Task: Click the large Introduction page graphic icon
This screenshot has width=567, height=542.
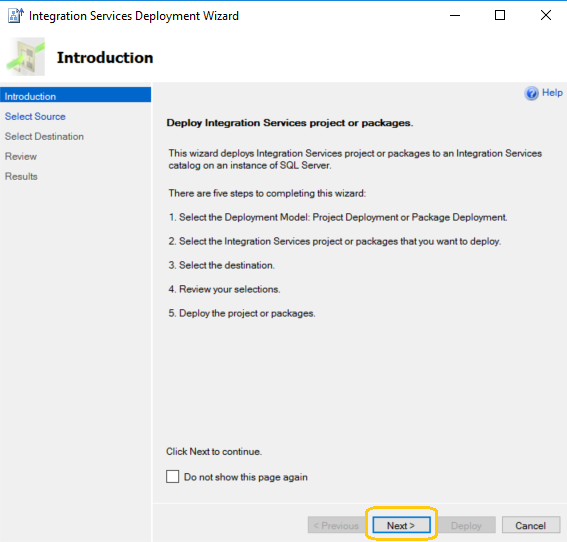Action: click(x=25, y=57)
